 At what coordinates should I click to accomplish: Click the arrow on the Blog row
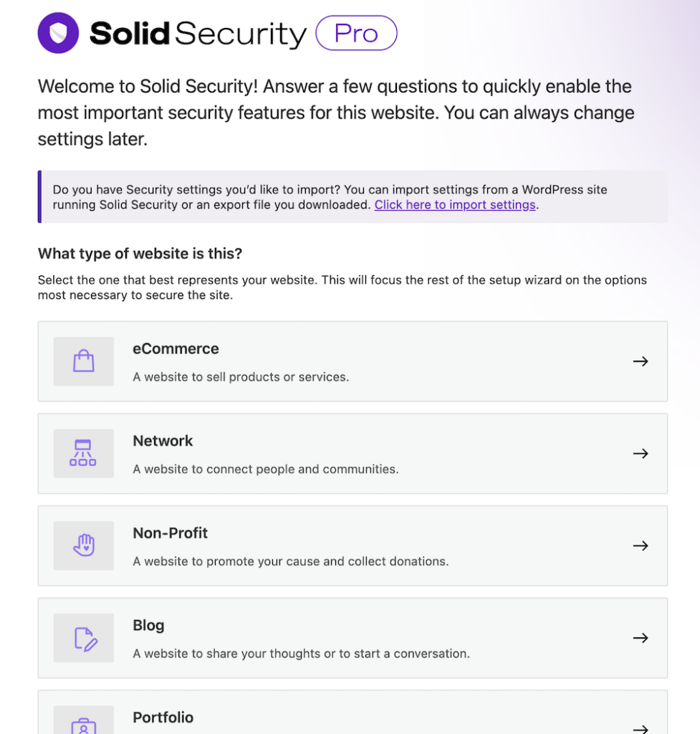(x=641, y=638)
